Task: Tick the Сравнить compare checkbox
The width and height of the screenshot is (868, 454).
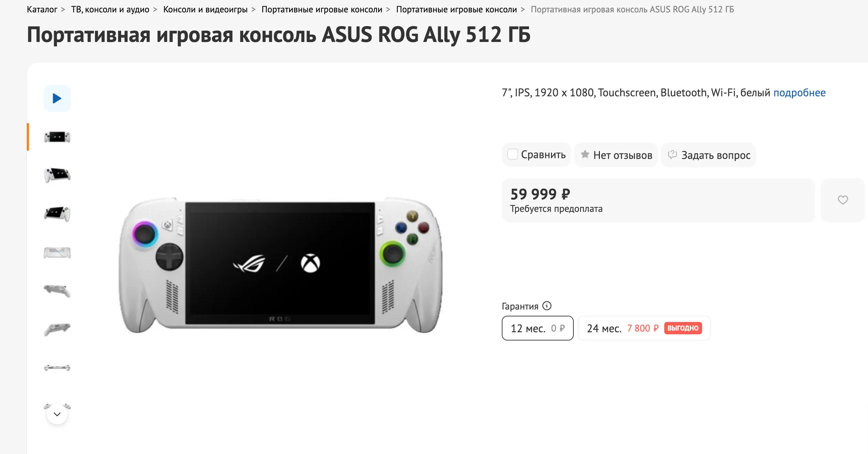Action: [513, 154]
